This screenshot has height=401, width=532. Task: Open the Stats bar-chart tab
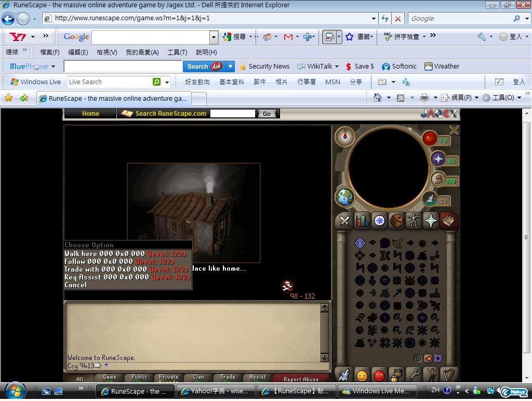coord(362,221)
